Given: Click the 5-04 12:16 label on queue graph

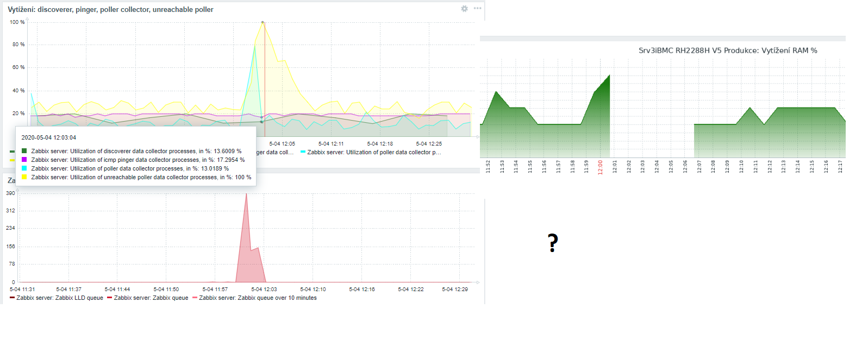Looking at the screenshot, I should coord(362,290).
